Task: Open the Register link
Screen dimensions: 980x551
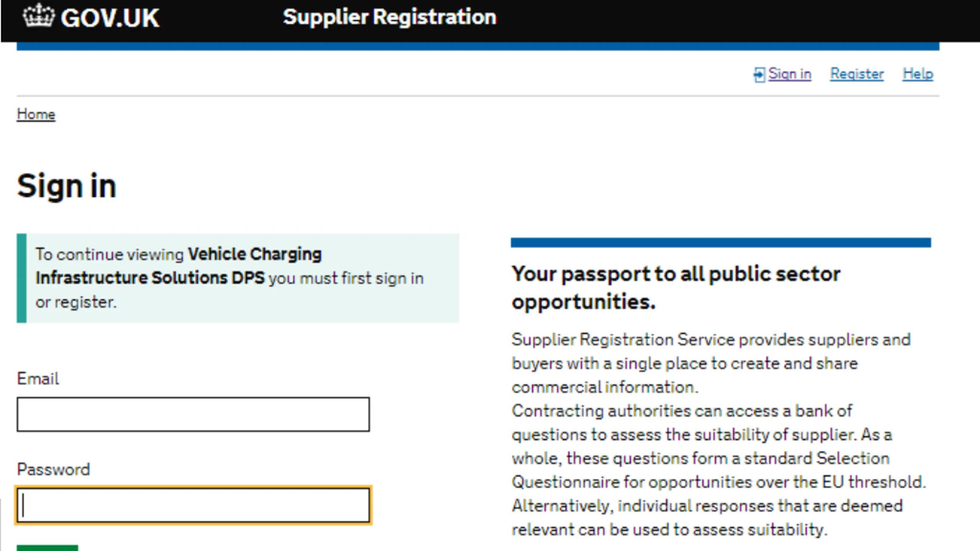Action: (857, 74)
